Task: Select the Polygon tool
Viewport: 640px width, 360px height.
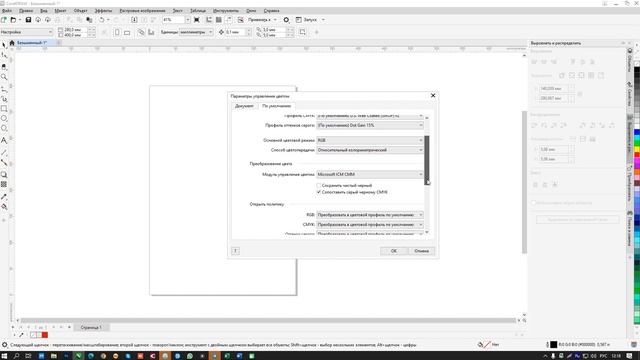Action: click(x=4, y=128)
